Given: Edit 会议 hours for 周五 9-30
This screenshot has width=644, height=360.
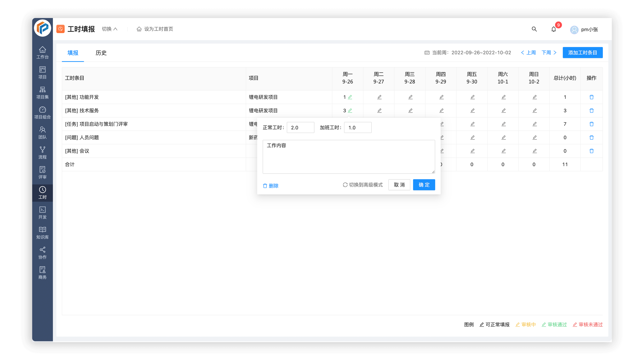Looking at the screenshot, I should 472,151.
